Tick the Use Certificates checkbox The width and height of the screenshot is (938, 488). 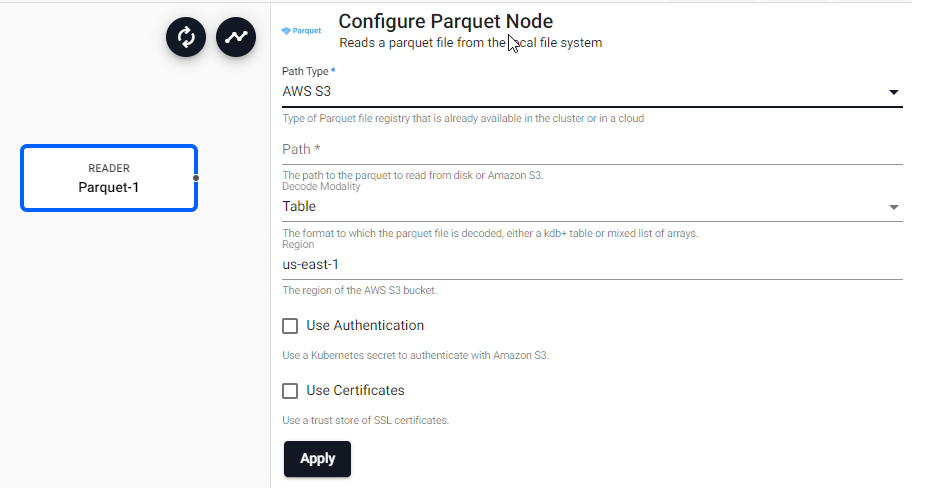click(x=290, y=391)
